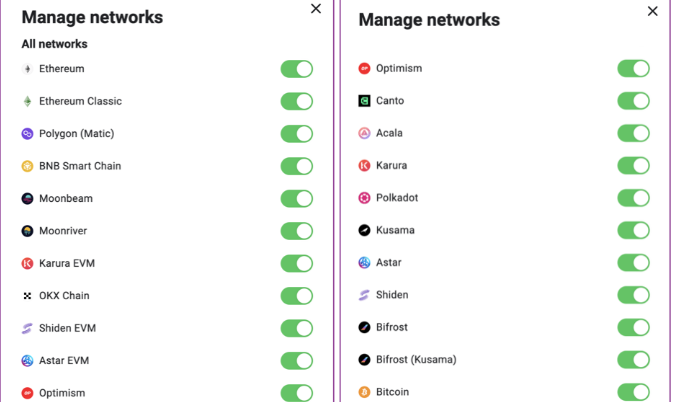Toggle the Bifrost (Kusama) network off
The height and width of the screenshot is (402, 676).
[x=633, y=360]
